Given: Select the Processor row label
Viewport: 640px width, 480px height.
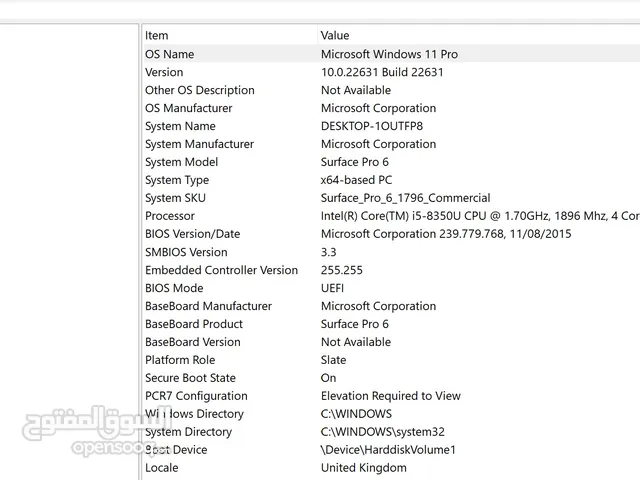Looking at the screenshot, I should [x=170, y=216].
